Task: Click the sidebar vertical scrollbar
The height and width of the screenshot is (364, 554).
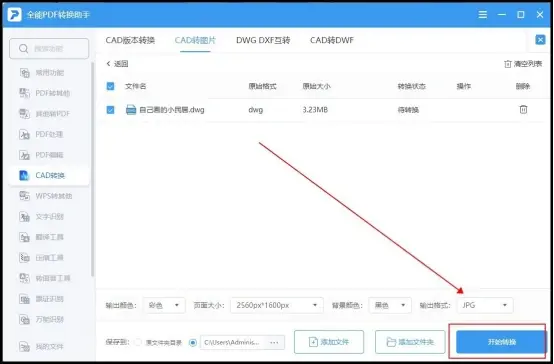Action: click(x=93, y=170)
